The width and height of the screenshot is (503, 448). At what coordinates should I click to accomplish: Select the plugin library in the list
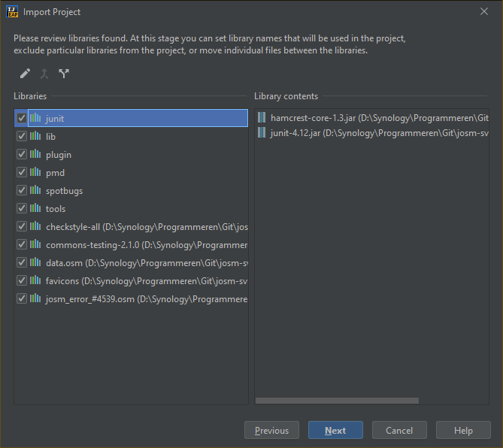(59, 155)
